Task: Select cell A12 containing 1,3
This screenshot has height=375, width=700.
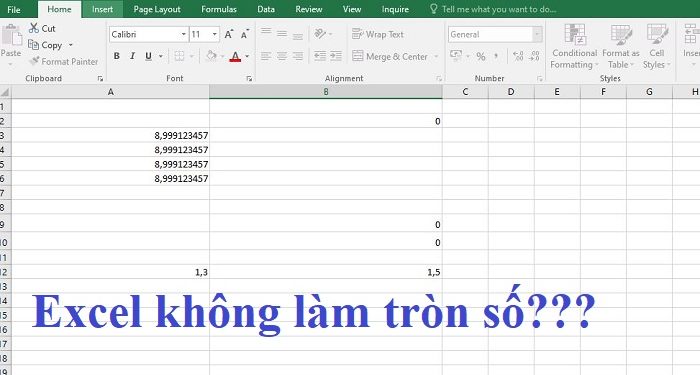Action: pos(110,272)
